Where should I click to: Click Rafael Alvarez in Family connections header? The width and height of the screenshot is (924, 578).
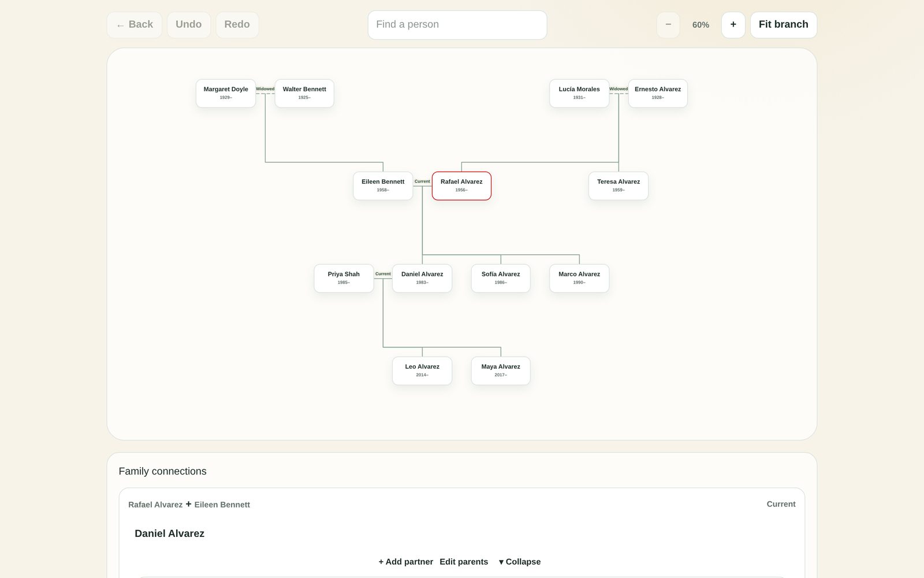(155, 505)
